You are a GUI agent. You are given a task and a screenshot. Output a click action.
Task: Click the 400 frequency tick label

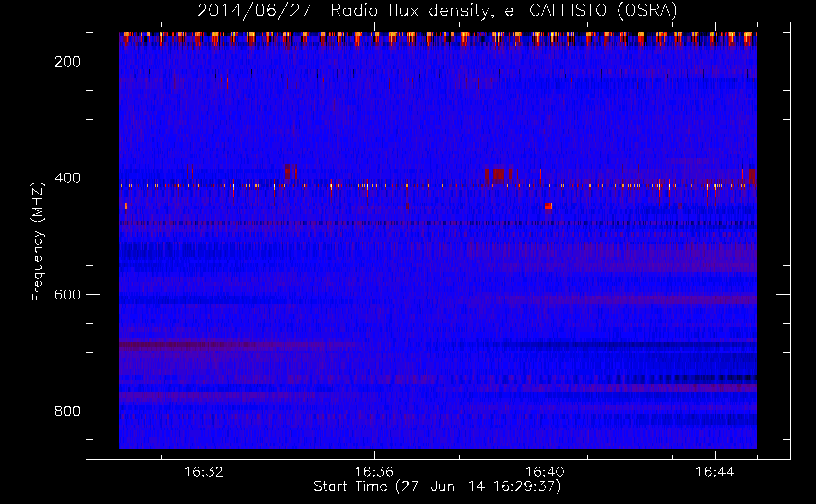(67, 178)
